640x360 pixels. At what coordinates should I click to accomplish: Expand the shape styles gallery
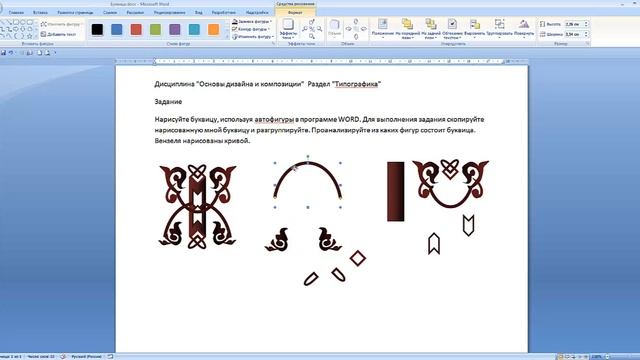tap(227, 37)
